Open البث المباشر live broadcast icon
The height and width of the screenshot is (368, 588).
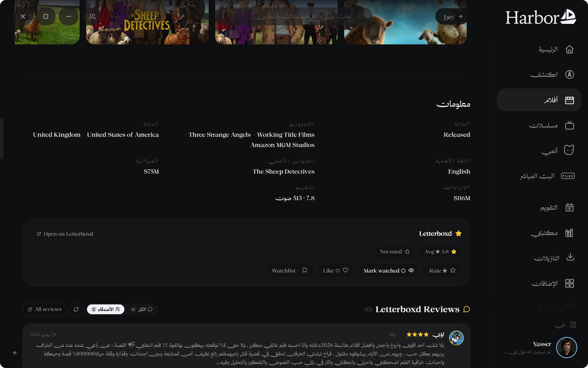point(568,176)
